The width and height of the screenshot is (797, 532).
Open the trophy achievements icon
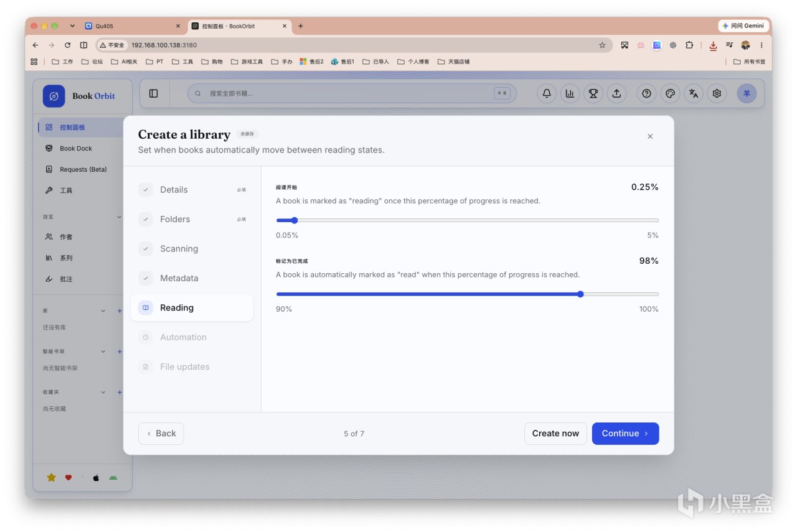[x=593, y=93]
